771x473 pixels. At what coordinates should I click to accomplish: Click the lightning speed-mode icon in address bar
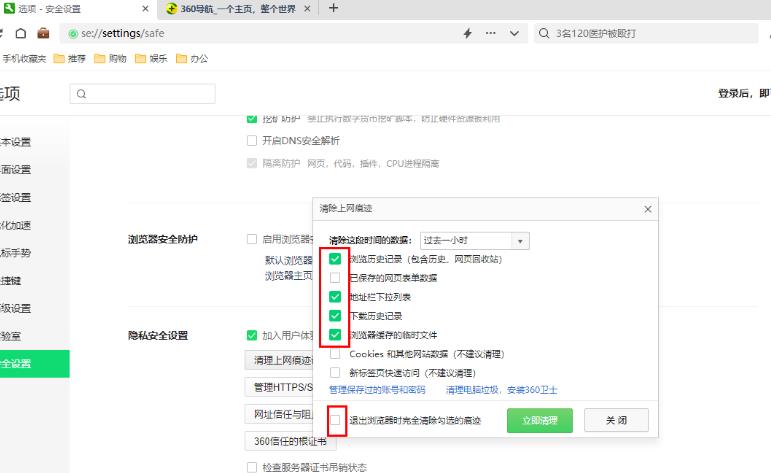tap(467, 33)
